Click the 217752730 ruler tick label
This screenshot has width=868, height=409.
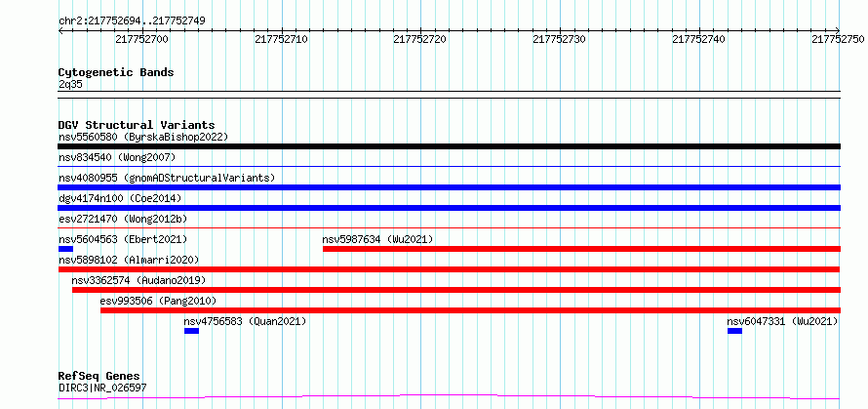[x=559, y=39]
